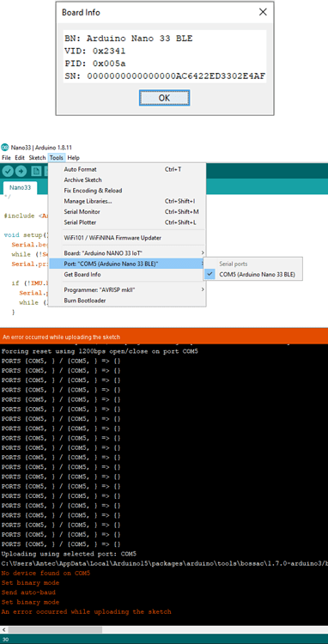
Task: Open the Help menu
Action: [x=74, y=158]
